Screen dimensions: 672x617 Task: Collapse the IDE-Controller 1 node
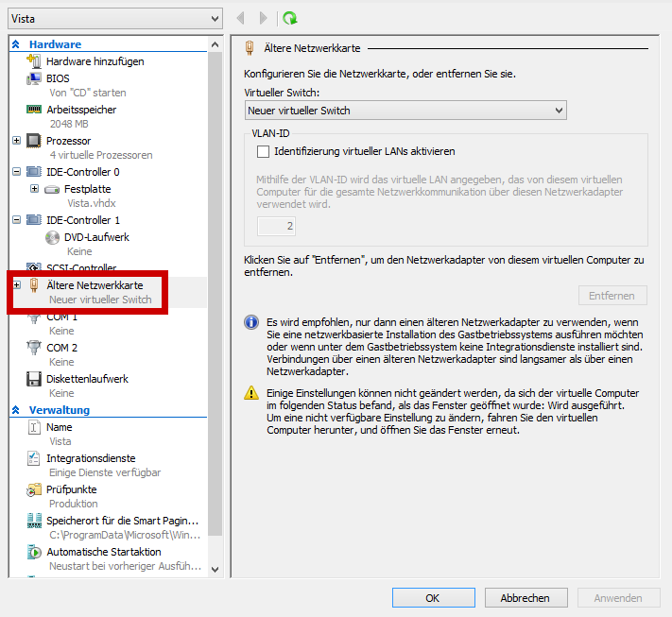pyautogui.click(x=16, y=220)
